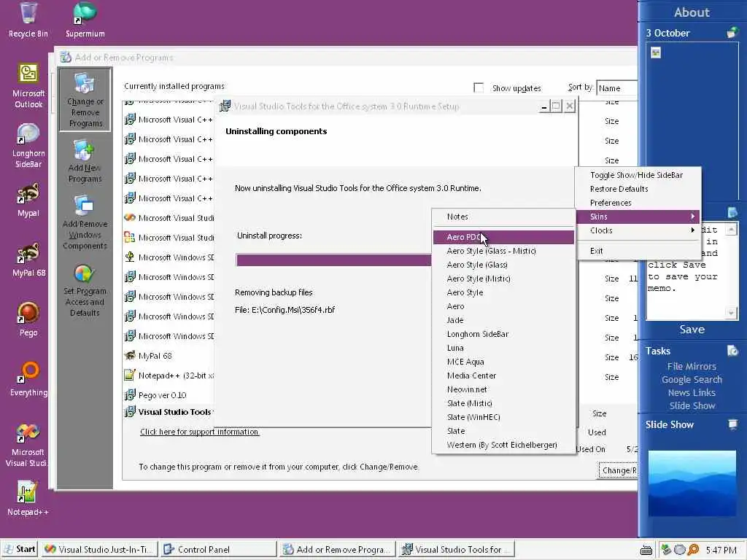Open Set Program Access and Defaults
This screenshot has height=560, width=747.
click(85, 289)
